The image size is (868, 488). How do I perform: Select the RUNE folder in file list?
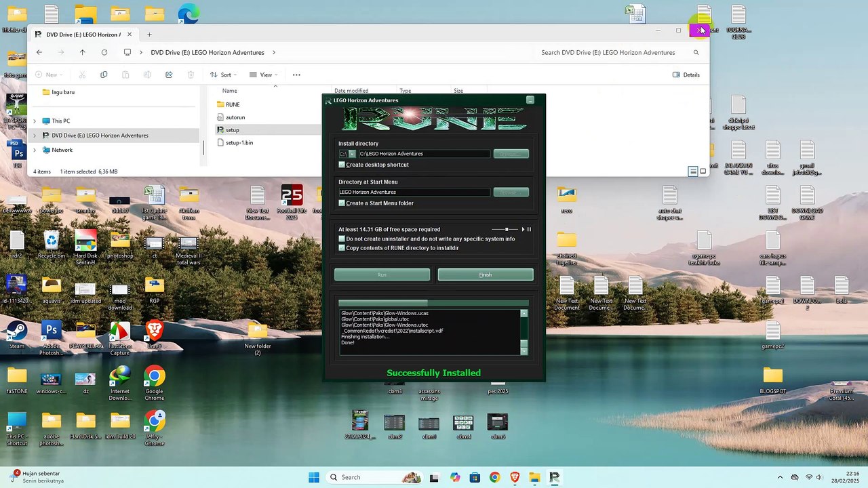233,104
